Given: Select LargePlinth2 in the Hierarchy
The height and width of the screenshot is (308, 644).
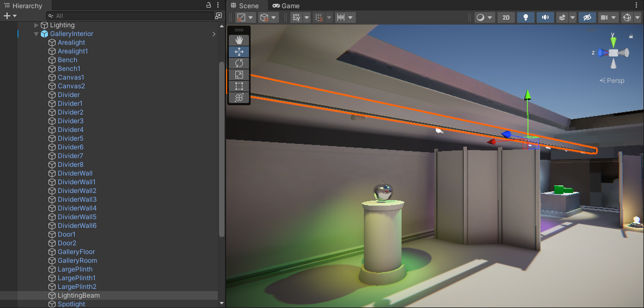Looking at the screenshot, I should (77, 287).
